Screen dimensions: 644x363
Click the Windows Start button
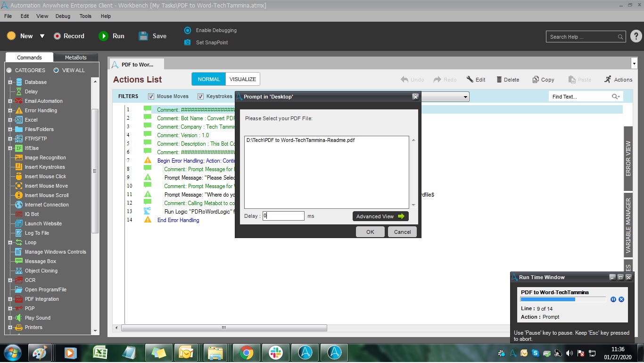(x=12, y=352)
